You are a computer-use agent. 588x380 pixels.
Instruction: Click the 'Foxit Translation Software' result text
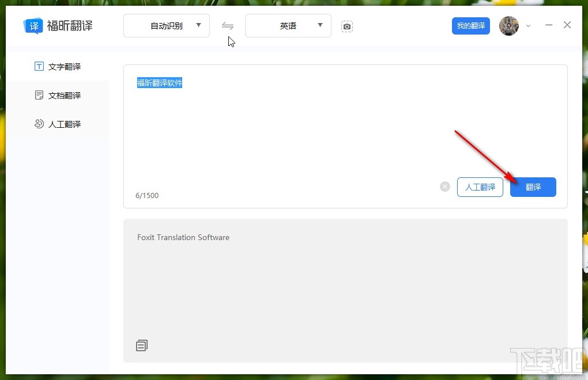[183, 237]
